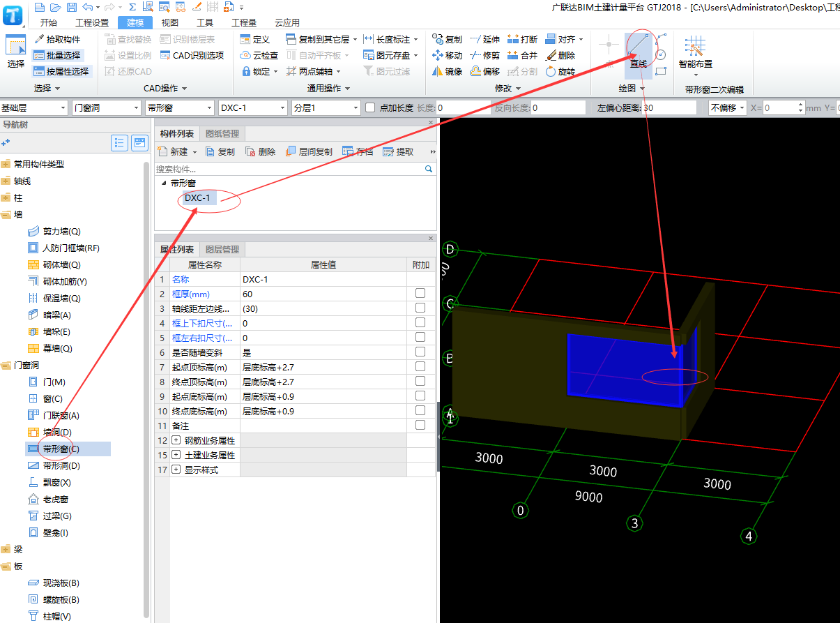The width and height of the screenshot is (840, 623).
Task: Switch to the 视图 ribbon tab
Action: pyautogui.click(x=170, y=22)
